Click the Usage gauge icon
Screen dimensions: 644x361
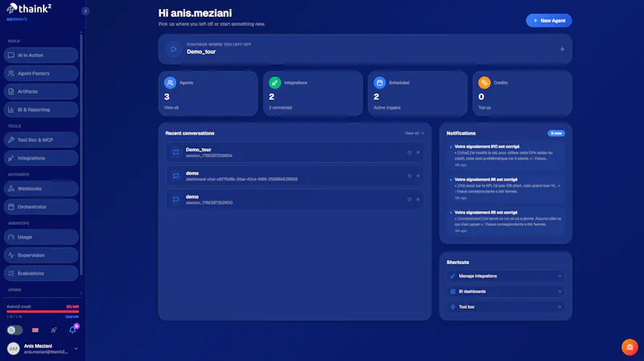coord(11,237)
